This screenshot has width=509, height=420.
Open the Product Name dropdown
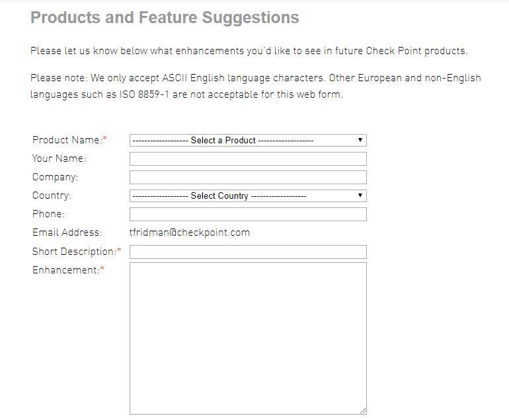pyautogui.click(x=248, y=140)
